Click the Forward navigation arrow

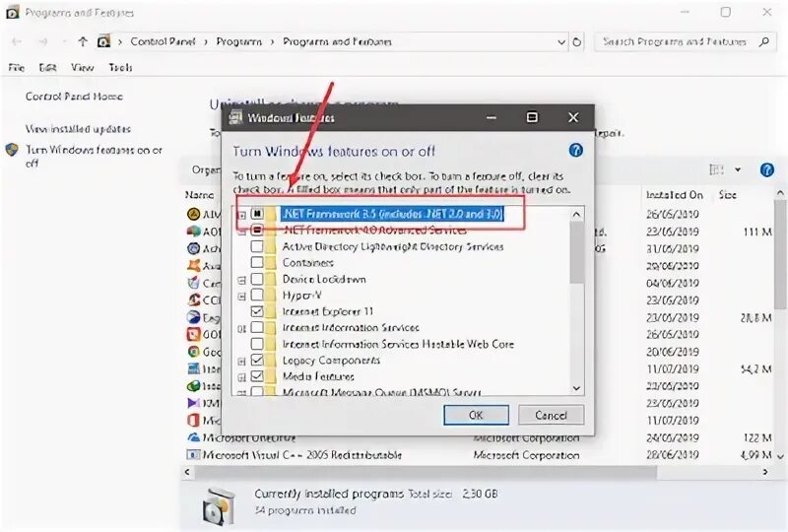tap(43, 41)
